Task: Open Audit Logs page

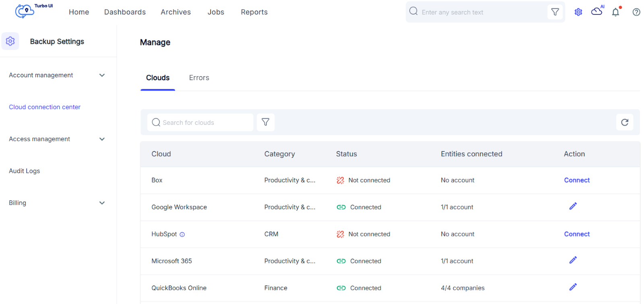Action: click(x=25, y=171)
